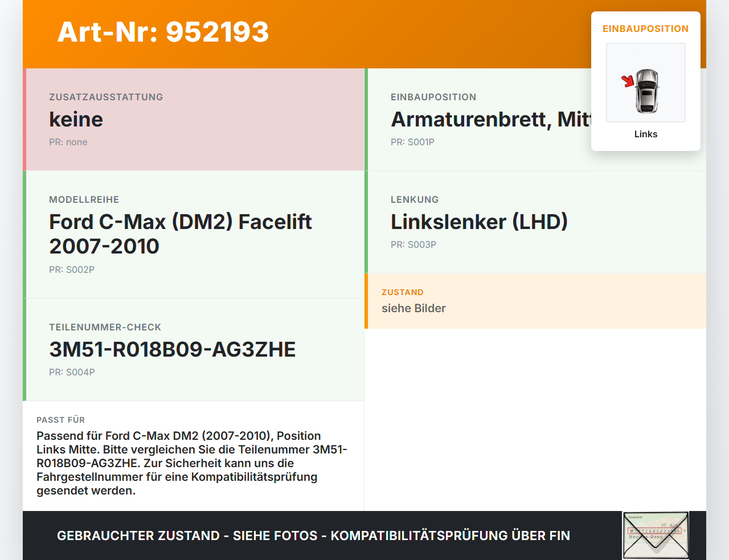Click the EINBAUPOSITION popup title
729x560 pixels.
click(646, 28)
